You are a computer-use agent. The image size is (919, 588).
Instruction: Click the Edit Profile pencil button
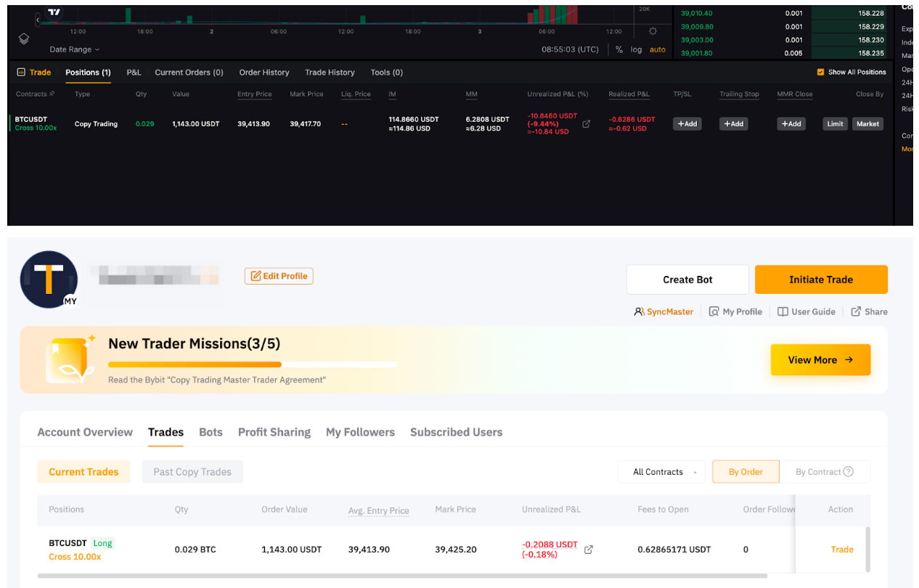coord(279,276)
